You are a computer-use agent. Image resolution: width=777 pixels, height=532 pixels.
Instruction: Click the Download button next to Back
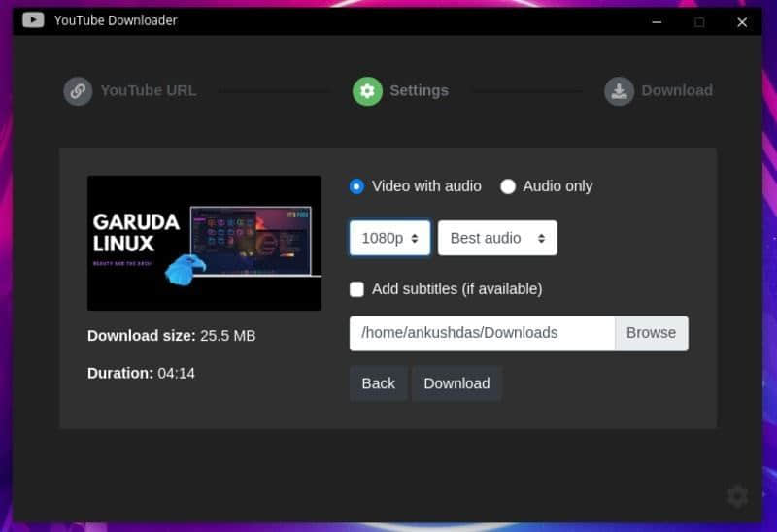coord(456,383)
